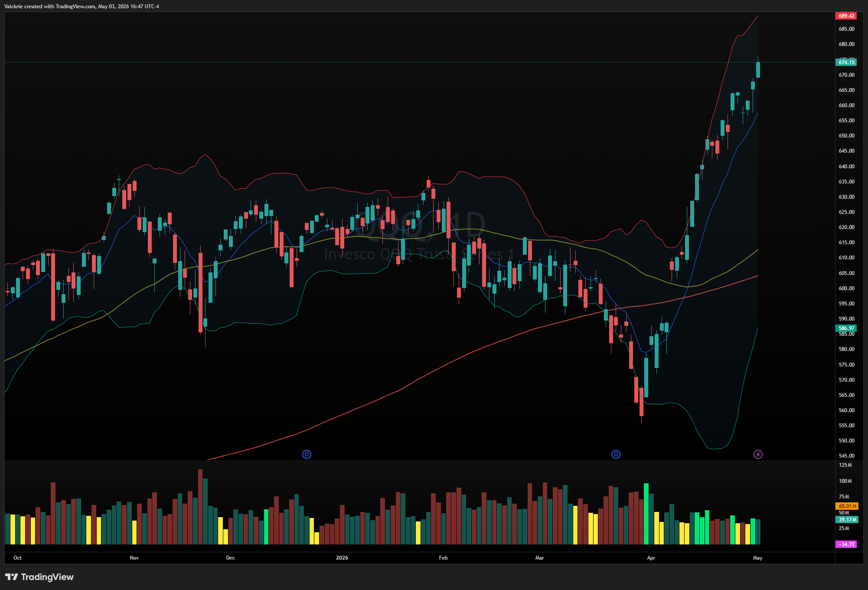Click the Invesco QQQ Trust watermark text

[x=419, y=254]
